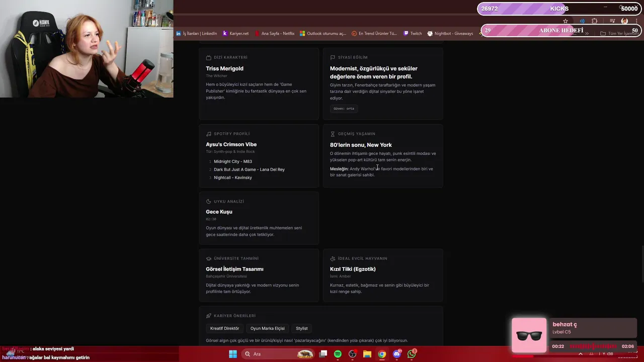Select Dark But Just A Game track
This screenshot has height=362, width=644.
click(249, 169)
